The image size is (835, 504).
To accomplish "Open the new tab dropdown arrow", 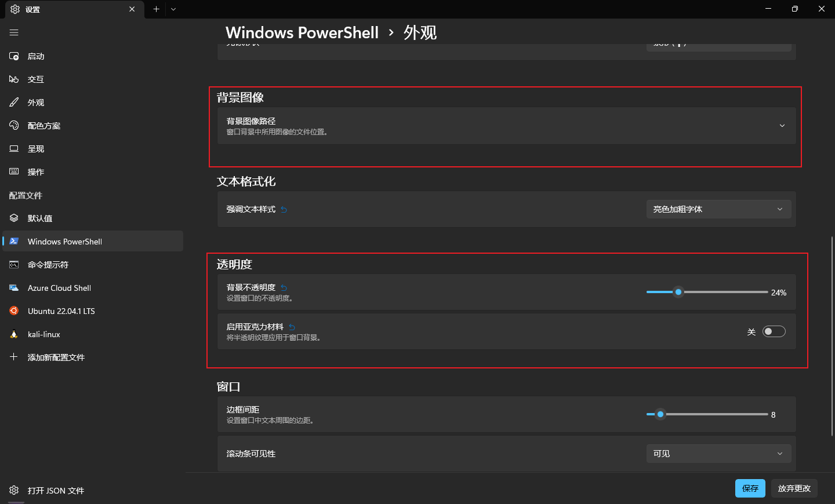I will pos(173,9).
